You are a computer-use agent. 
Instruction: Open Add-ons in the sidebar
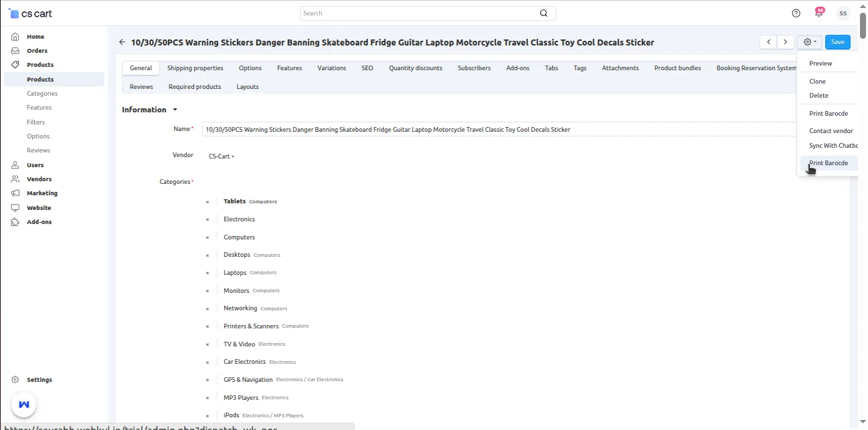point(39,222)
